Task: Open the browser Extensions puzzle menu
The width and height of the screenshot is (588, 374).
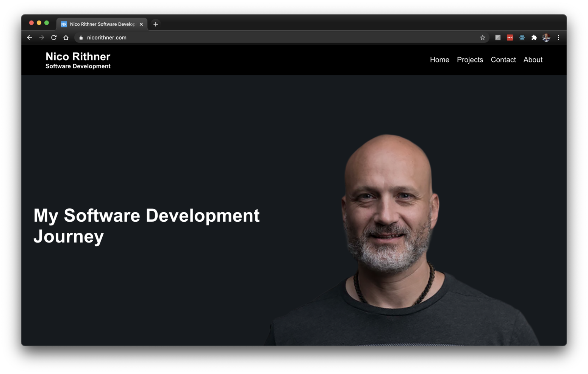Action: [534, 37]
